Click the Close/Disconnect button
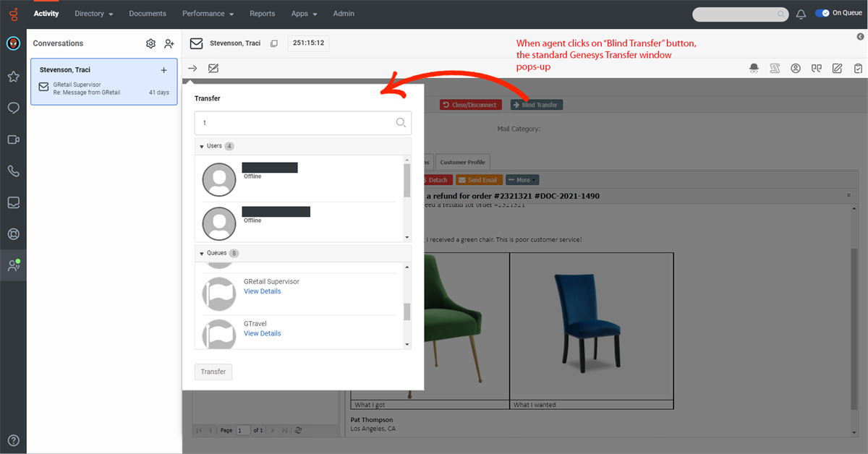The image size is (868, 454). 470,105
